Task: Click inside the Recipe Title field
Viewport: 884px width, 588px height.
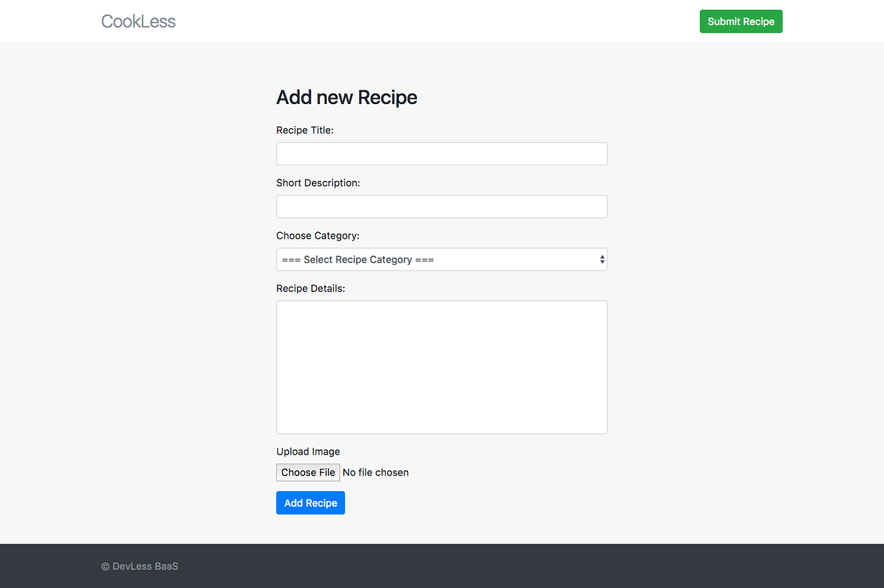Action: point(441,154)
